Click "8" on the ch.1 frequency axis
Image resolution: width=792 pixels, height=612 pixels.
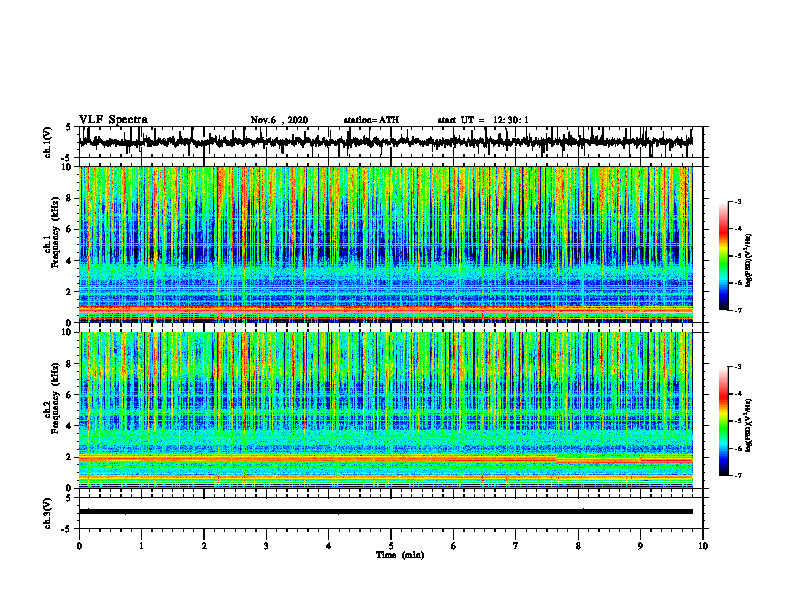click(x=70, y=198)
